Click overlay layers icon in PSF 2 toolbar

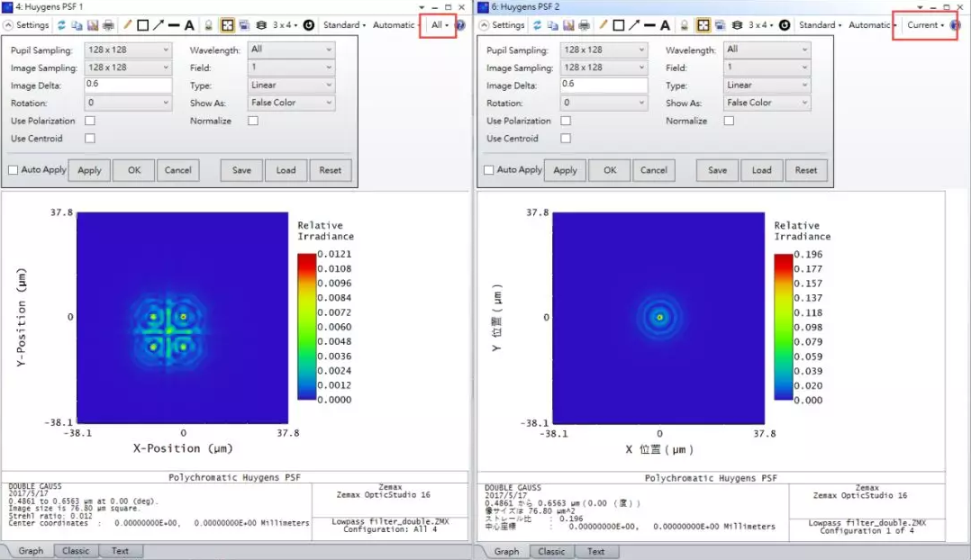[x=737, y=25]
